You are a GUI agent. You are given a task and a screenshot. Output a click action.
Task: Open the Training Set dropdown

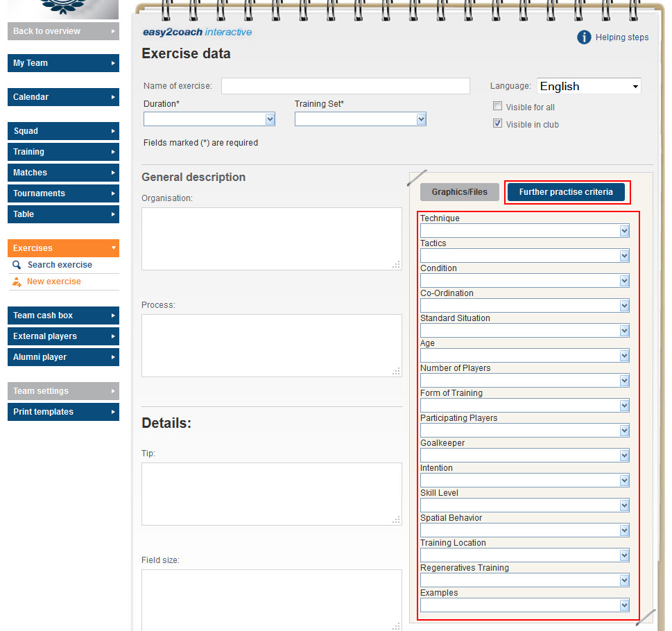coord(361,119)
